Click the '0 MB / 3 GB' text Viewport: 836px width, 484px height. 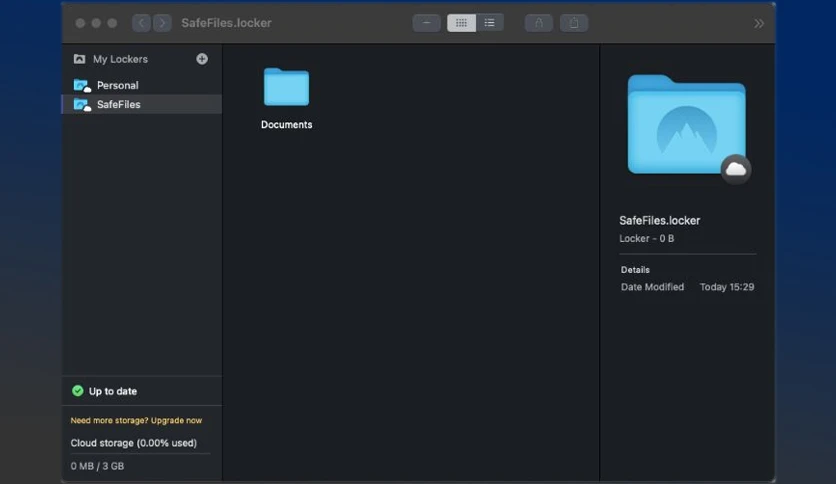coord(98,466)
